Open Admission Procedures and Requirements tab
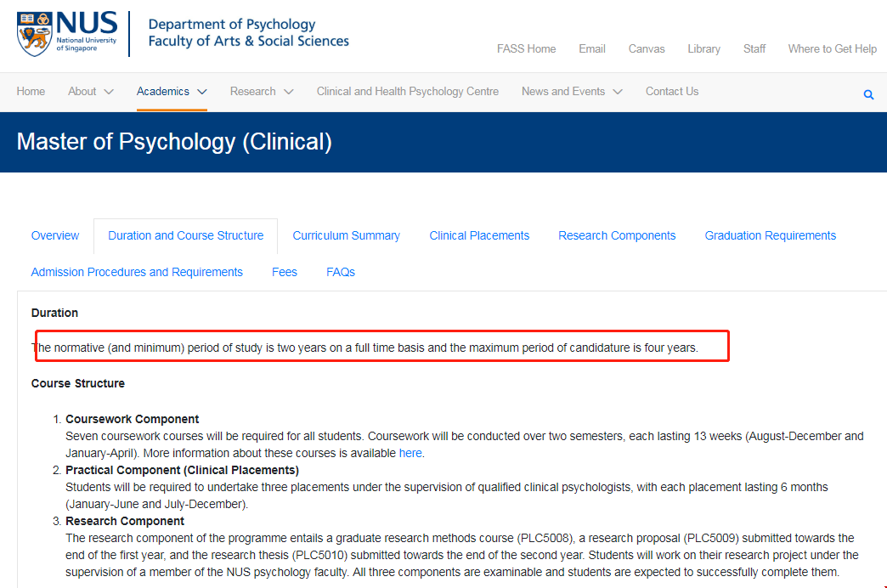The width and height of the screenshot is (887, 588). [x=137, y=273]
